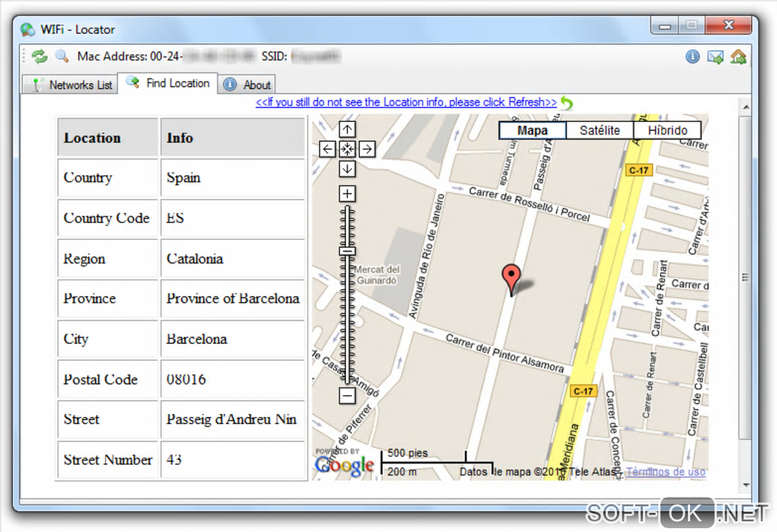Click the lower C-17 road badge

(583, 391)
